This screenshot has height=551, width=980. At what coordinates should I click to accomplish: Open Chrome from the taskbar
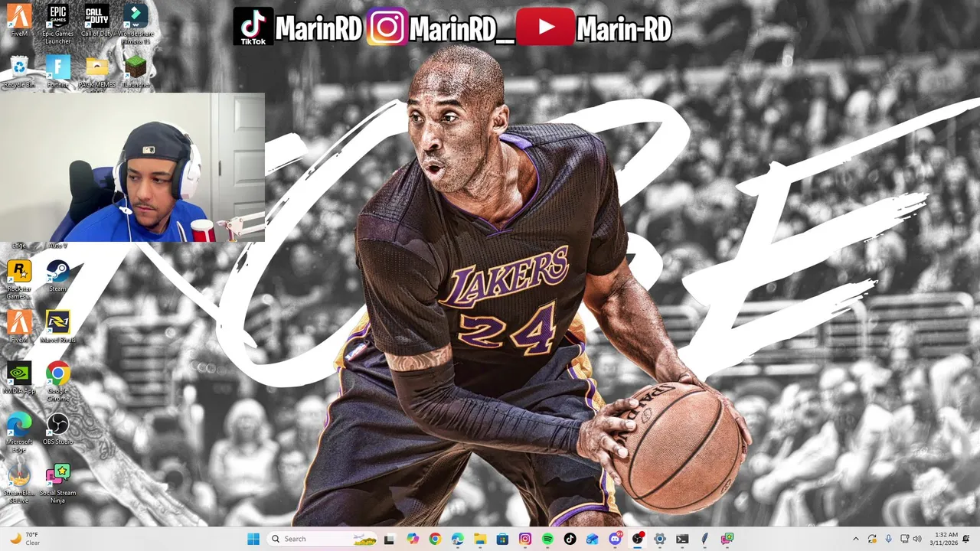click(435, 539)
